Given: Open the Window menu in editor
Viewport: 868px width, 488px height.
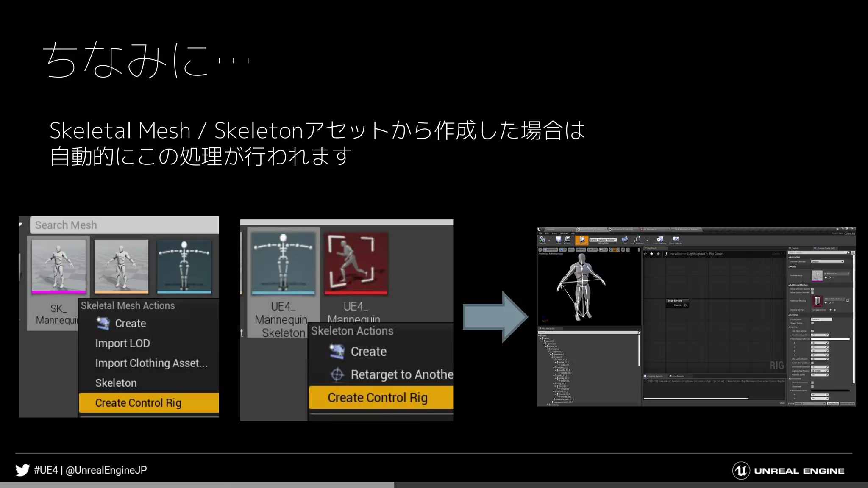Looking at the screenshot, I should pyautogui.click(x=564, y=233).
